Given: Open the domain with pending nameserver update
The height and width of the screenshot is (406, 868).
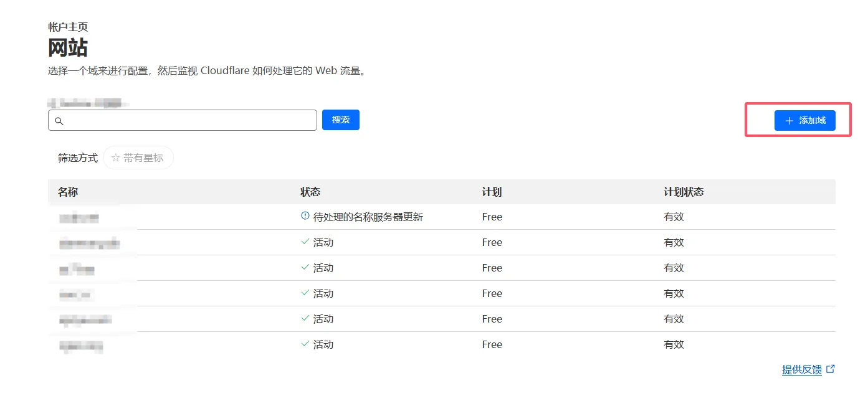Looking at the screenshot, I should coord(79,218).
